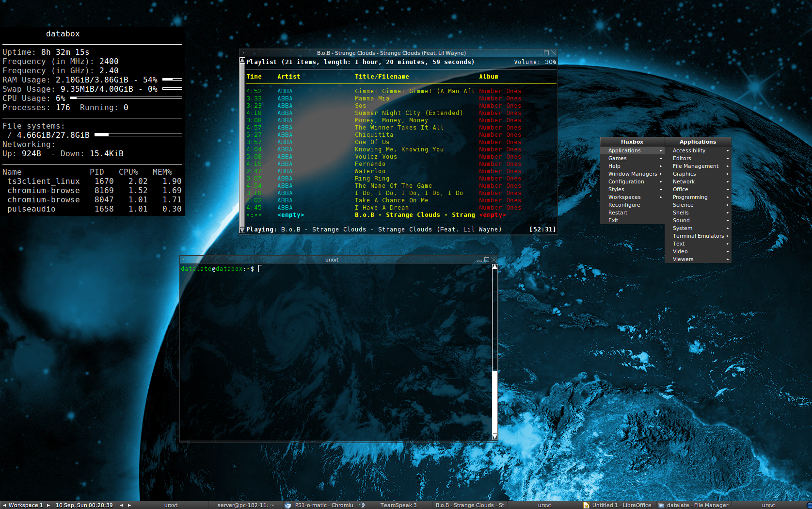Screen dimensions: 812x509
Task: Switch to server@pc-182-11 terminal in taskbar
Action: [x=246, y=505]
